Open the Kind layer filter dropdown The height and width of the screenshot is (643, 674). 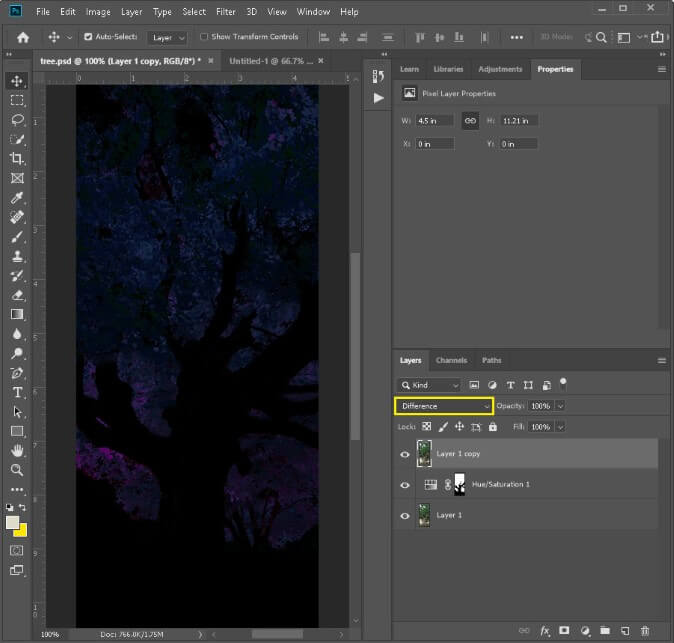(429, 385)
